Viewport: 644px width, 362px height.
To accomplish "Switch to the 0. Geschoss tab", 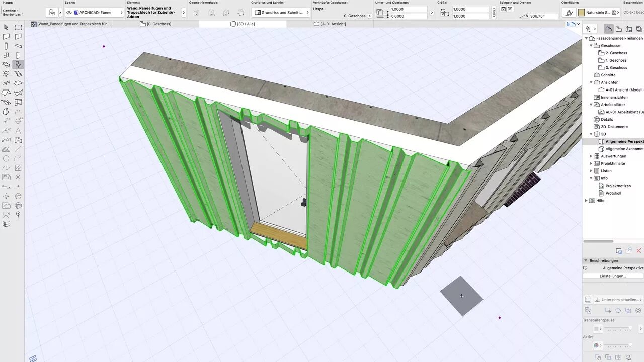I will (x=156, y=24).
